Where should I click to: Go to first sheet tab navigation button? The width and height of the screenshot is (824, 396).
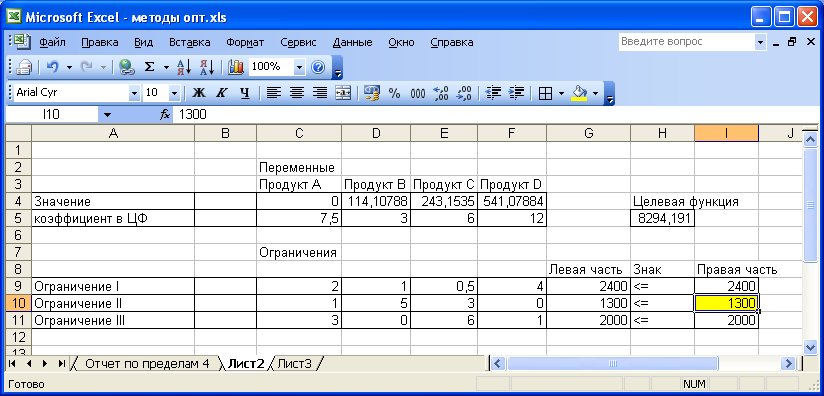point(13,363)
